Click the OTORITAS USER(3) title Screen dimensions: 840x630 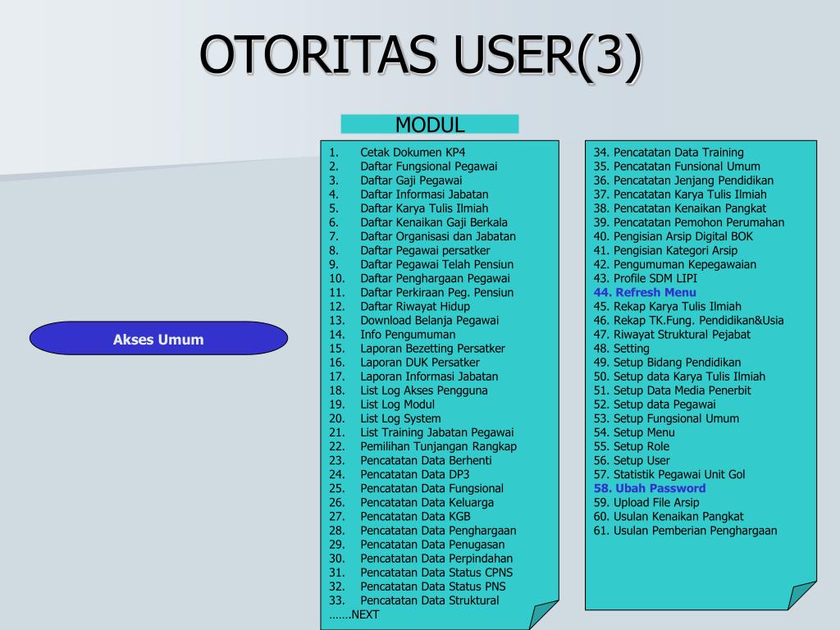pyautogui.click(x=421, y=55)
